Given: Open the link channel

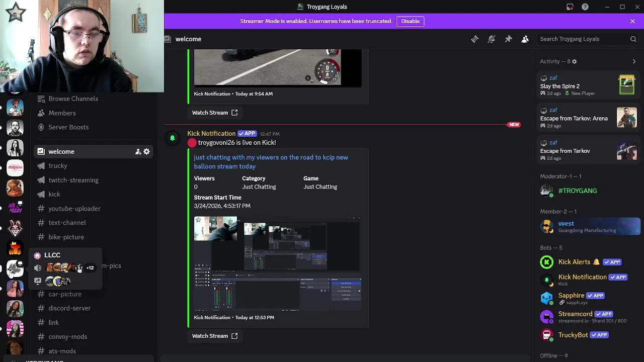Looking at the screenshot, I should tap(93, 322).
